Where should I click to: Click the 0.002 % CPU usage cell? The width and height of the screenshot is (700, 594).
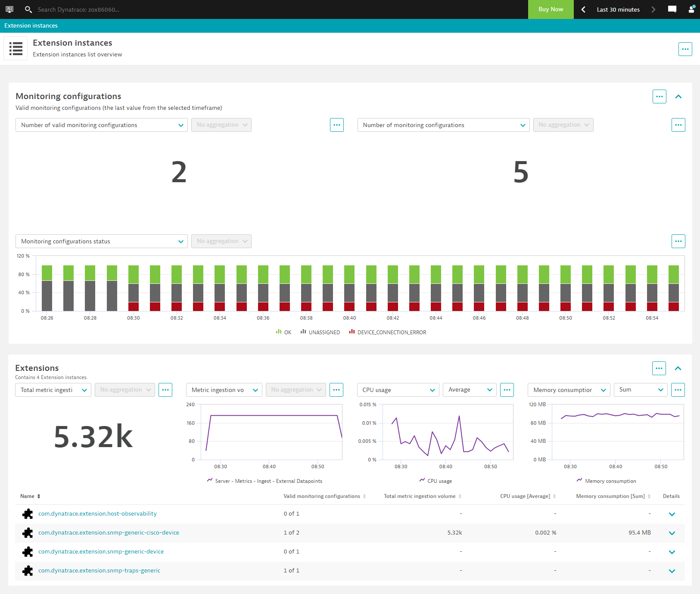pyautogui.click(x=546, y=533)
